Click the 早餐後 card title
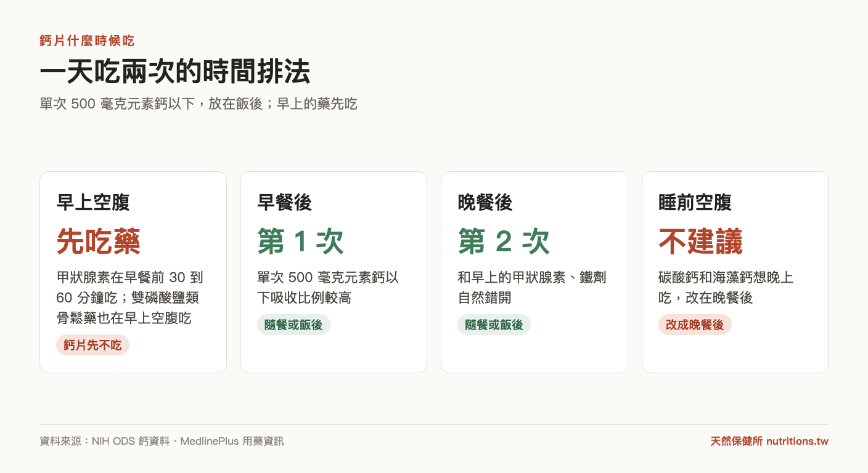 point(284,203)
